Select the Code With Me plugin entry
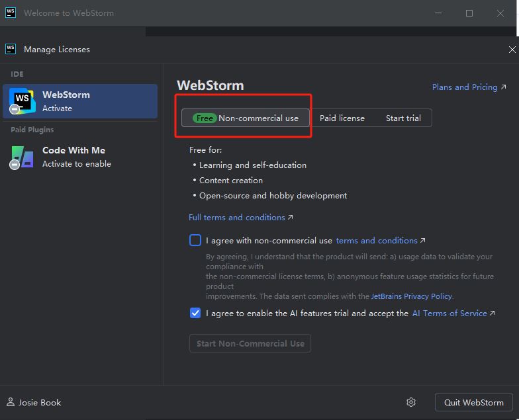This screenshot has width=519, height=420. click(x=80, y=157)
